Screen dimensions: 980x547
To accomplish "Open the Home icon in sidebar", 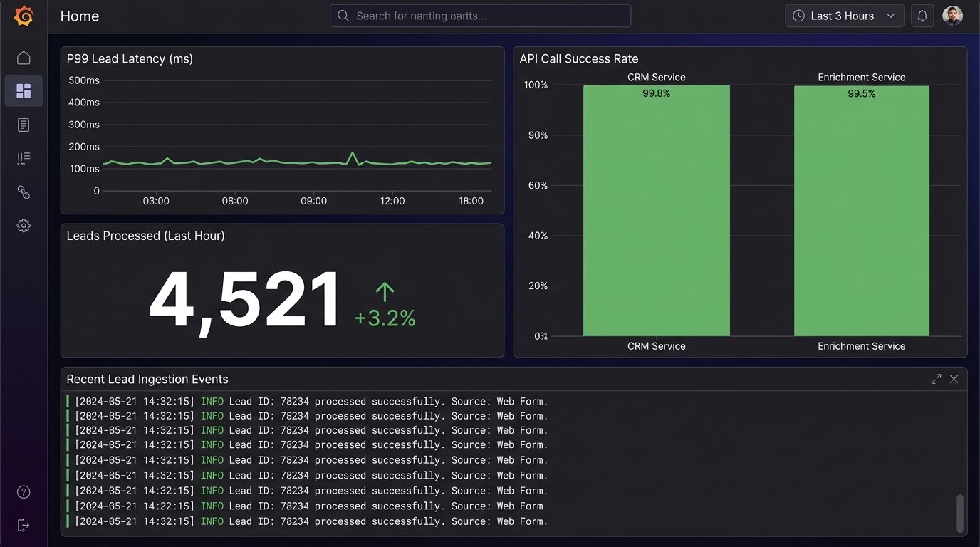I will pyautogui.click(x=24, y=58).
